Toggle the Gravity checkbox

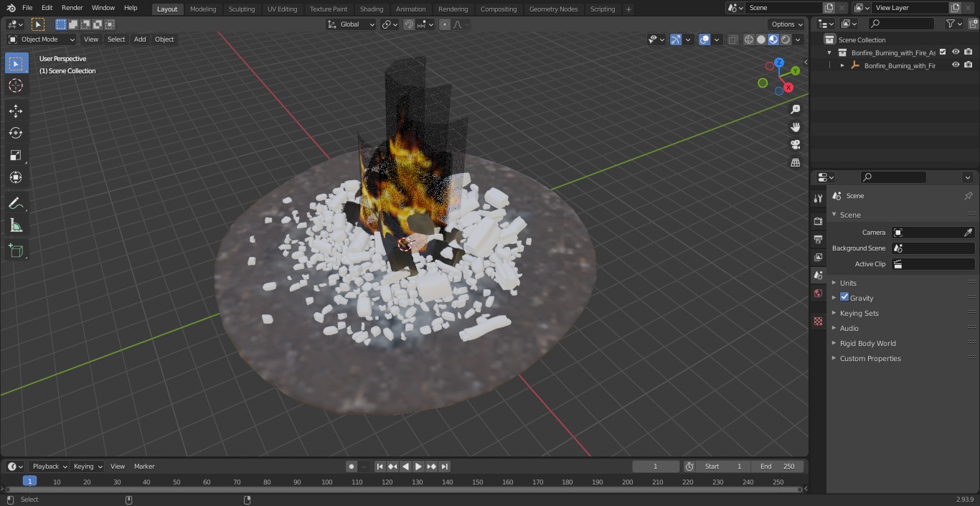tap(844, 297)
